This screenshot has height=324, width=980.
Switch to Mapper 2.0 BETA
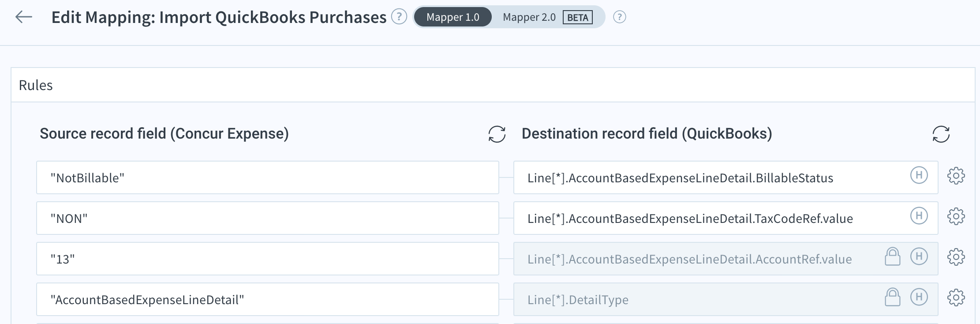(547, 17)
